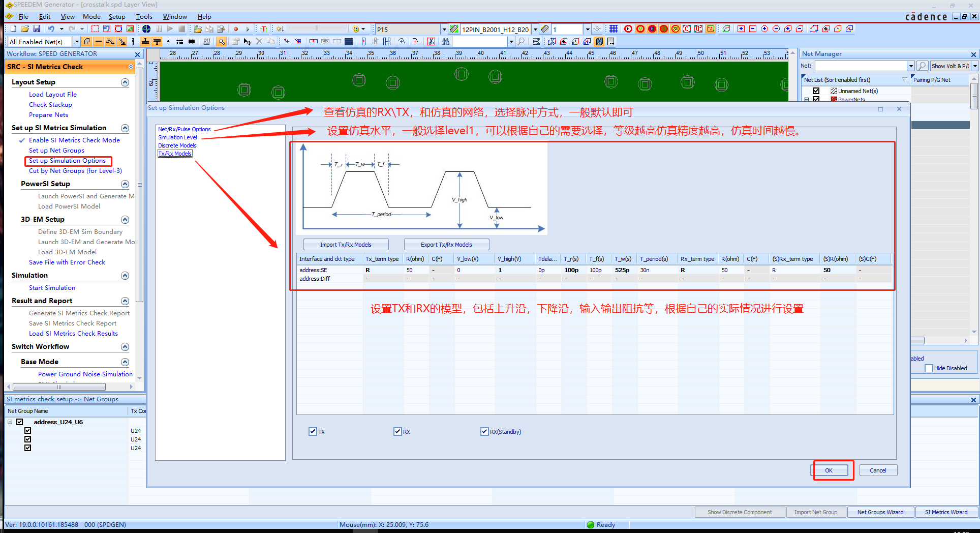Adjust the brightness slider in top toolbar
The image size is (980, 533).
click(317, 28)
